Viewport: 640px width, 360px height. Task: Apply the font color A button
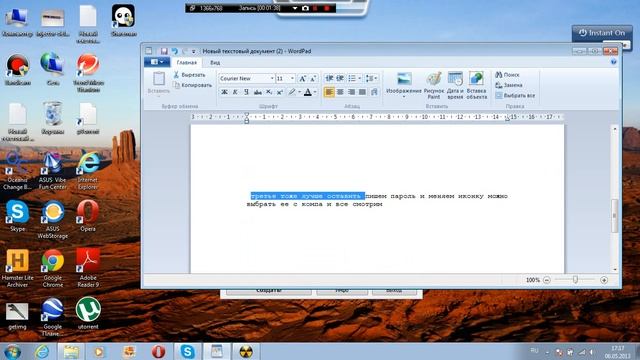coord(308,92)
